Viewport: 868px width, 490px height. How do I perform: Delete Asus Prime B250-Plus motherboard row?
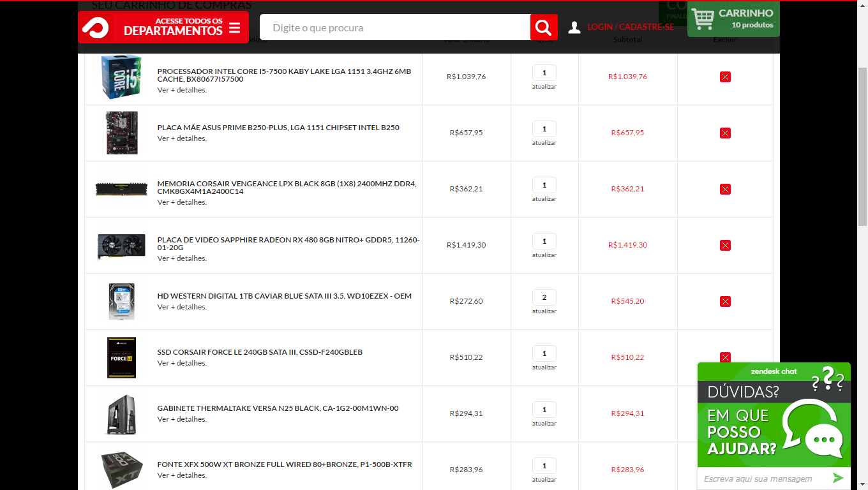pyautogui.click(x=725, y=133)
